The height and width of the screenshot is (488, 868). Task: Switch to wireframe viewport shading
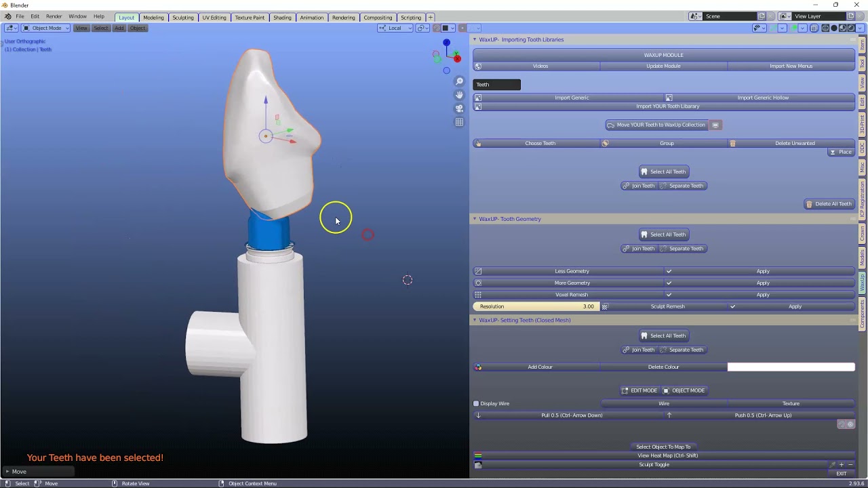[825, 28]
